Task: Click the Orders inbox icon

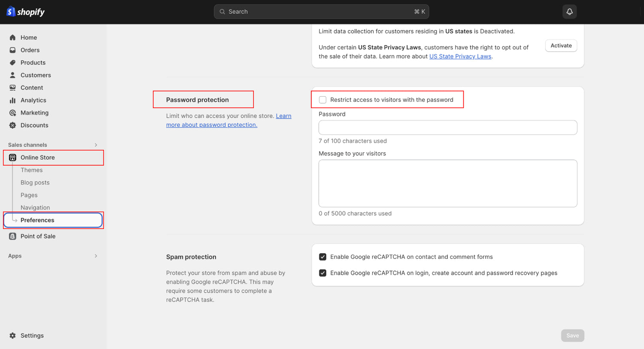Action: pos(12,50)
